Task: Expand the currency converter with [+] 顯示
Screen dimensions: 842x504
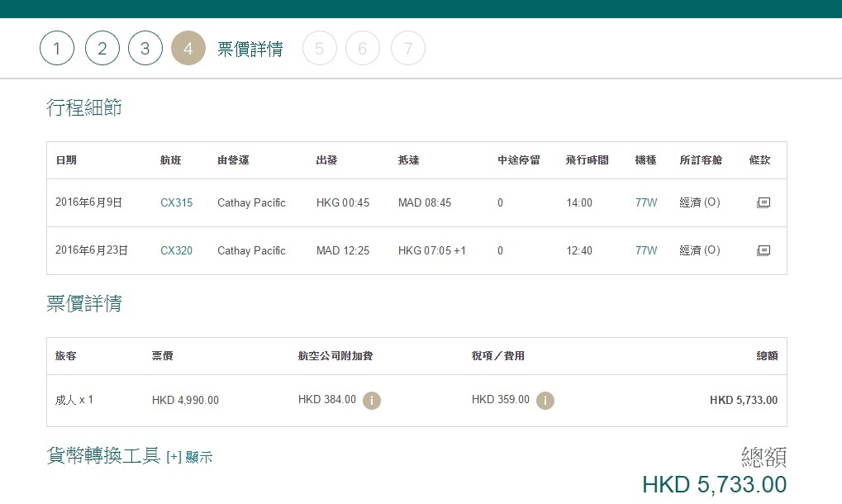Action: pos(189,457)
